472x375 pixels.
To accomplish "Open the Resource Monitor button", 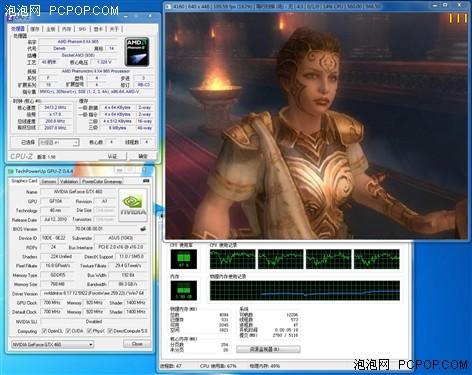I will click(268, 349).
